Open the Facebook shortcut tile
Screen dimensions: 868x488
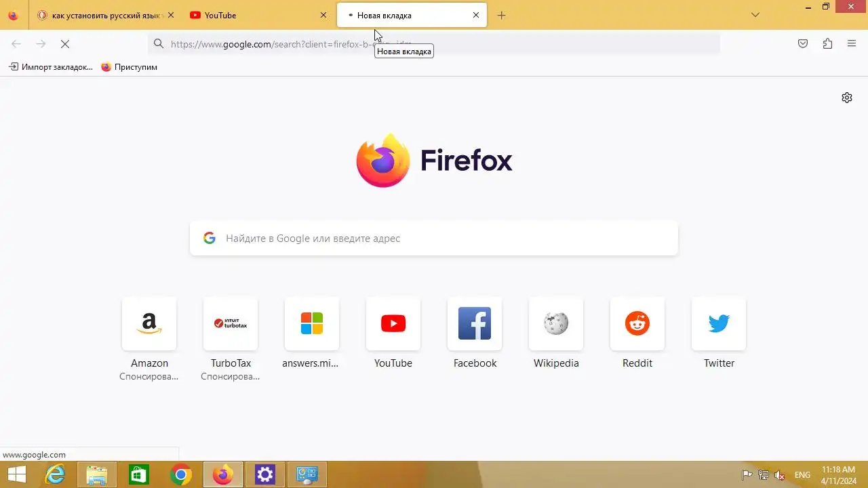[x=475, y=324]
